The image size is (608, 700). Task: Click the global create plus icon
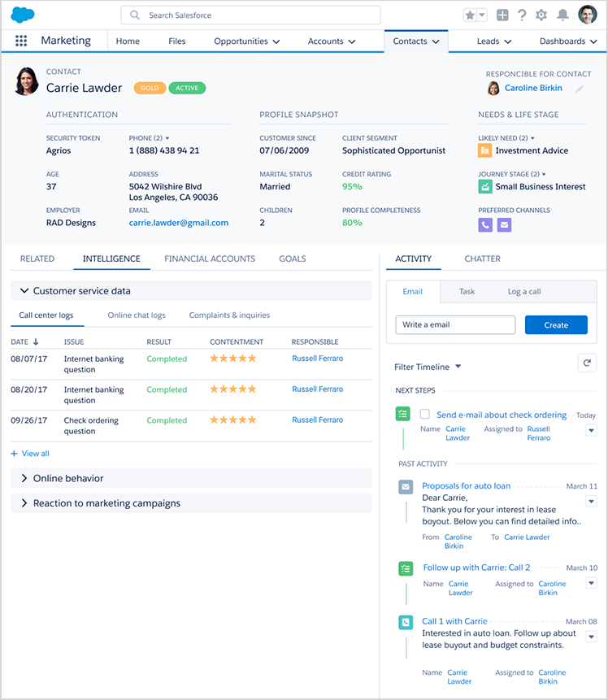click(x=502, y=15)
